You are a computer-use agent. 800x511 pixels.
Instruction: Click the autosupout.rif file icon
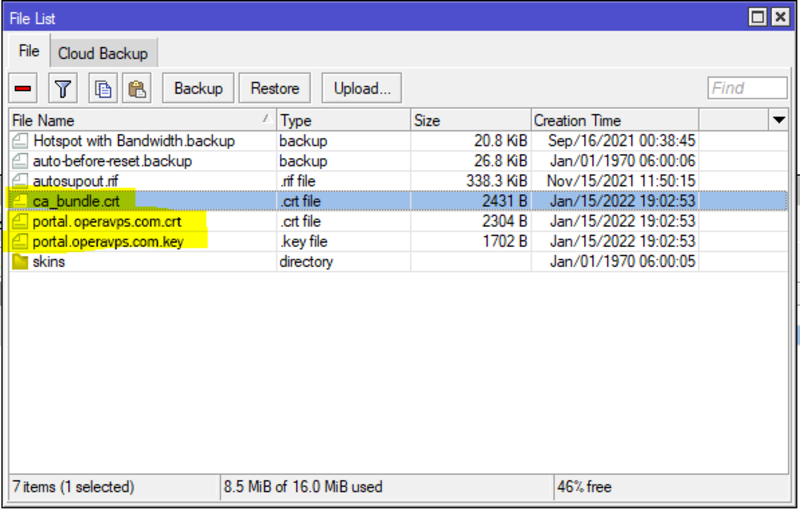point(20,181)
